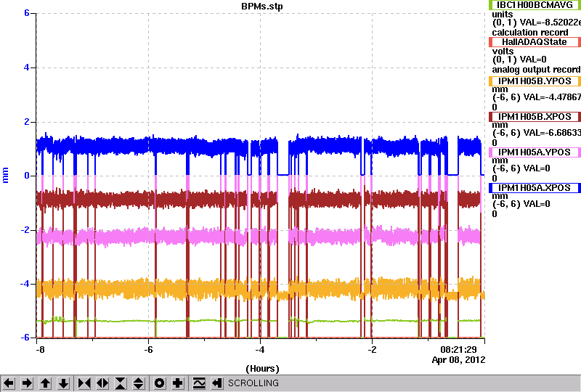Click the circle auto-scale toolbar icon
Screen dimensions: 581x392
159,383
